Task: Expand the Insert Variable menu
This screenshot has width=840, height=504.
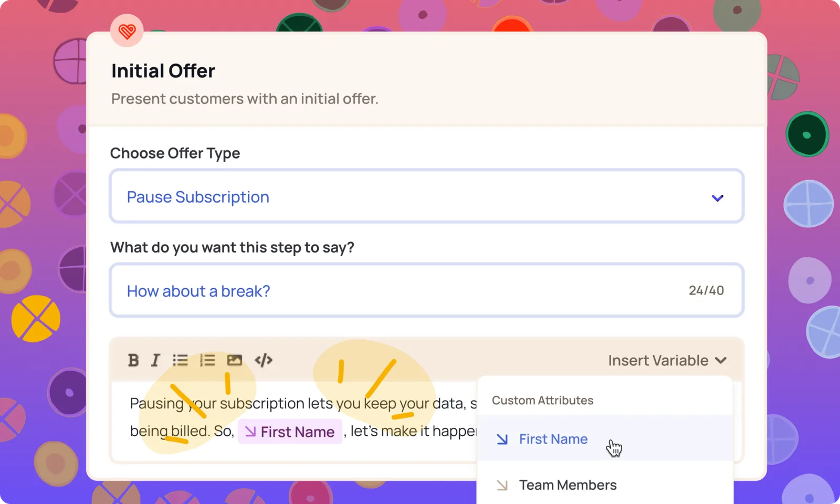Action: [x=667, y=361]
